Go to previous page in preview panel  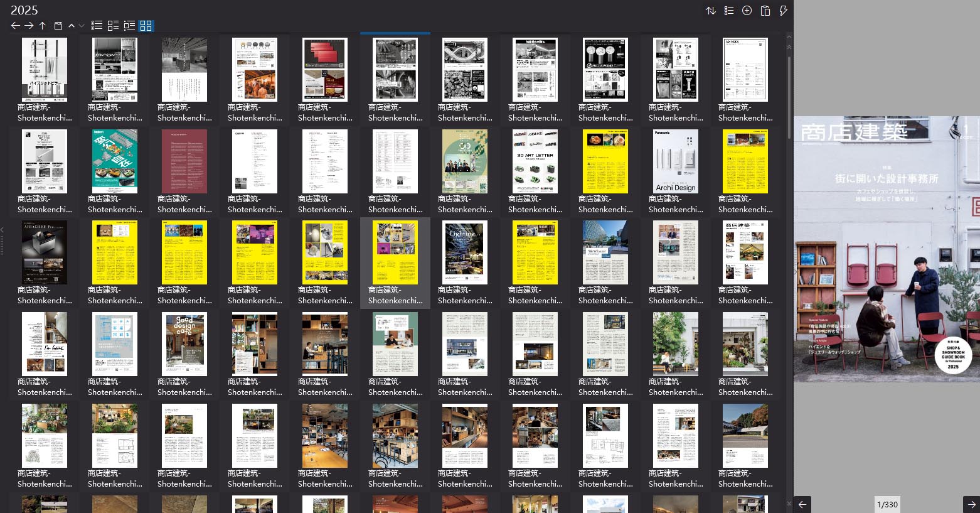tap(802, 504)
